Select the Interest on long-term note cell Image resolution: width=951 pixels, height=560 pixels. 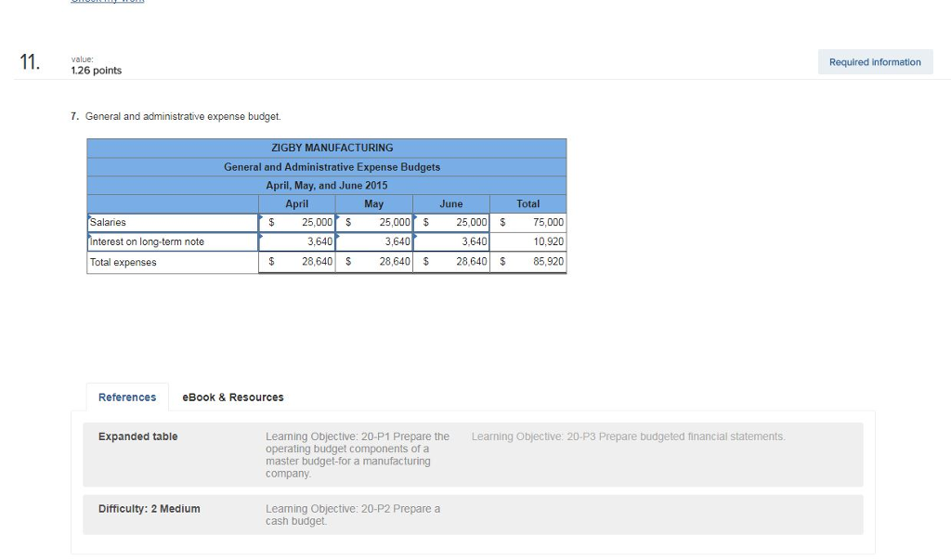click(170, 241)
